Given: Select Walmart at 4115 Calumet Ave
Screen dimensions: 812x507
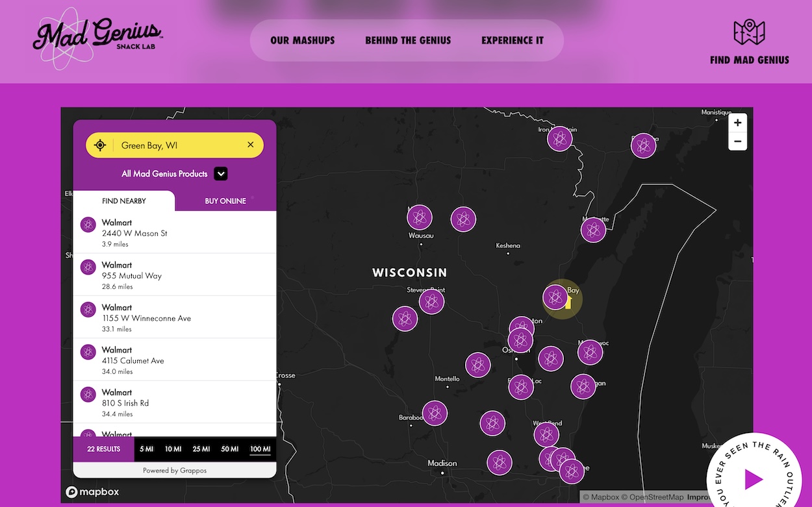Looking at the screenshot, I should point(175,360).
